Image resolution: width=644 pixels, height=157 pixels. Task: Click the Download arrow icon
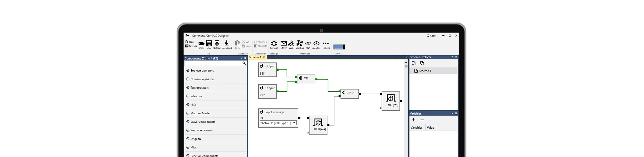[x=227, y=43]
